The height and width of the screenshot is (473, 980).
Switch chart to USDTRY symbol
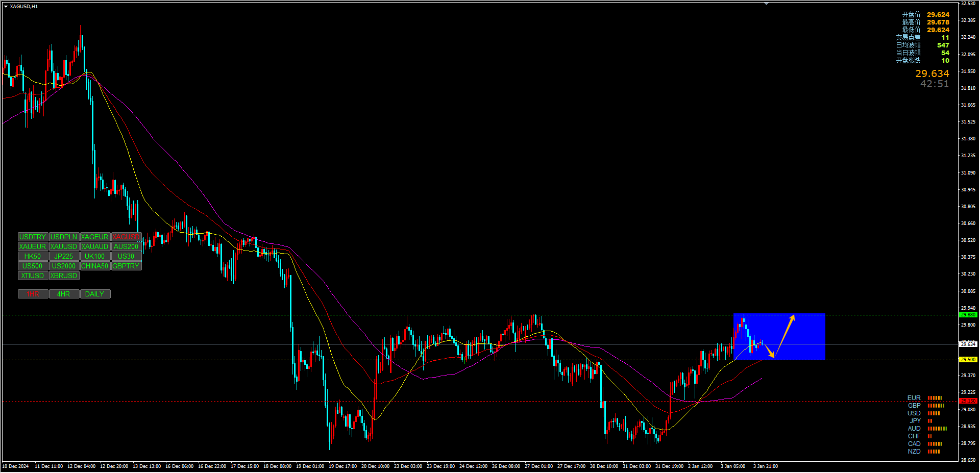(x=33, y=237)
